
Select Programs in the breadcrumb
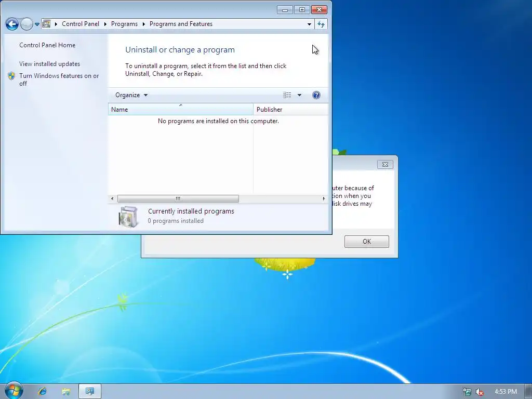pos(124,24)
